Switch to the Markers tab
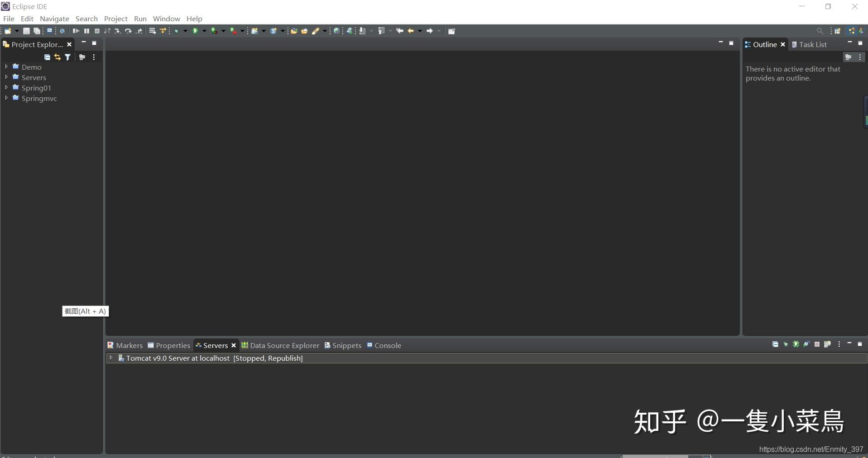 pyautogui.click(x=125, y=345)
